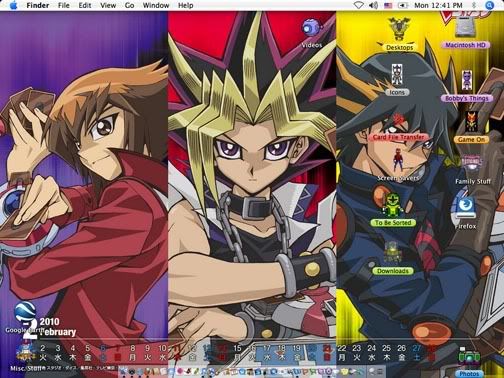
Task: Open the Videos folder icon on desktop
Action: pyautogui.click(x=312, y=28)
